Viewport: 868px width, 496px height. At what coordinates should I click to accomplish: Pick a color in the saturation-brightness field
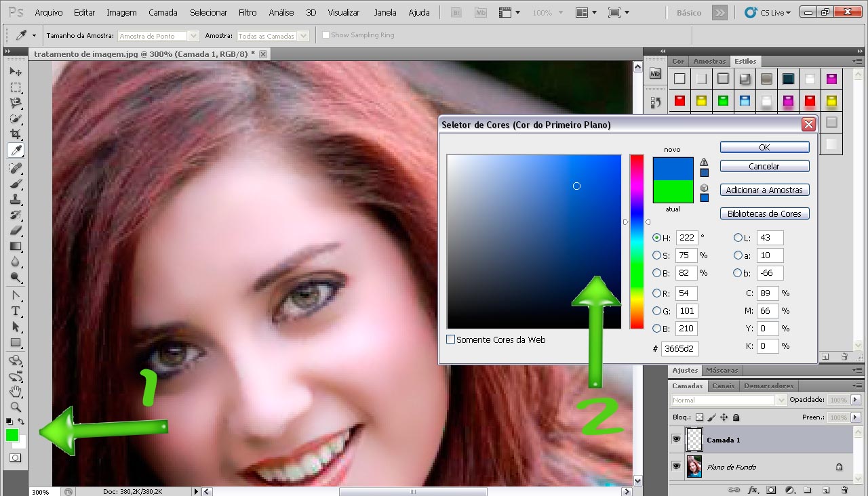[534, 242]
